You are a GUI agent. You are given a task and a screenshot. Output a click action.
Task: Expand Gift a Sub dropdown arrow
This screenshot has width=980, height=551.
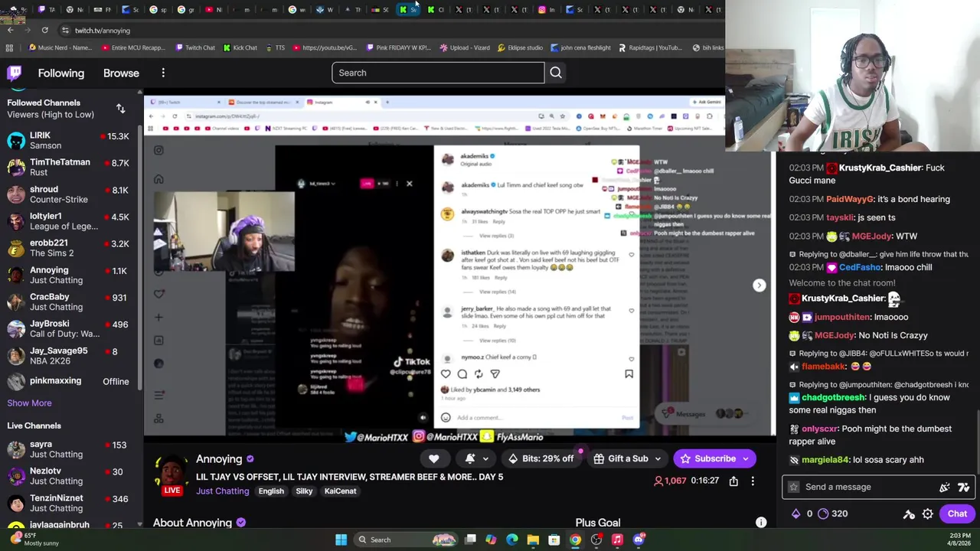658,459
